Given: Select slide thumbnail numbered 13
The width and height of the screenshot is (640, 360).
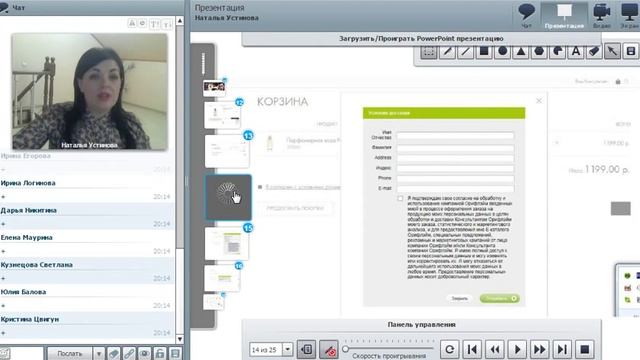Looking at the screenshot, I should (x=227, y=151).
